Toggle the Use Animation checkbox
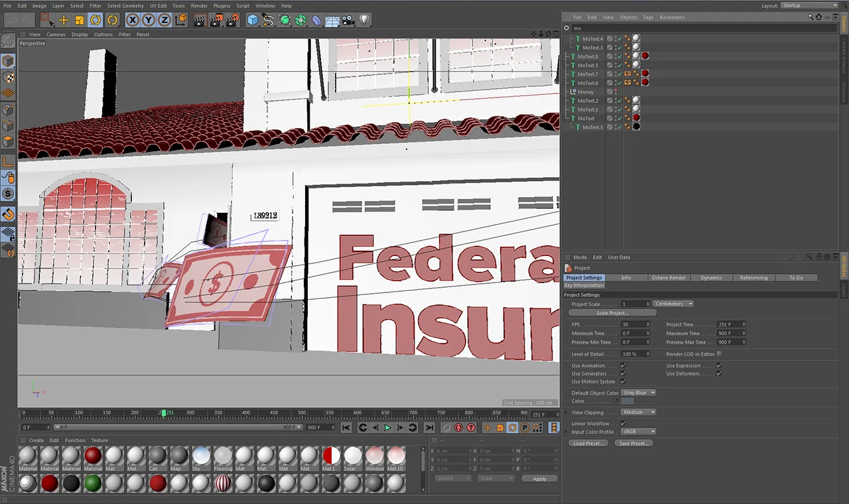The image size is (849, 504). 623,365
